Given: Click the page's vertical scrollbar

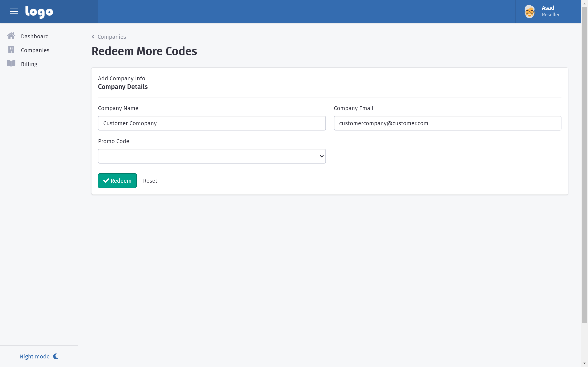Looking at the screenshot, I should pyautogui.click(x=584, y=165).
